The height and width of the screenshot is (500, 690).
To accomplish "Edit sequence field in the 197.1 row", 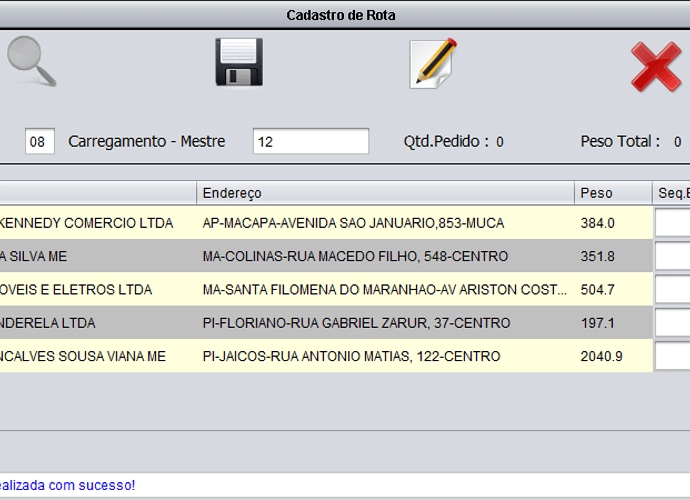I will click(672, 323).
